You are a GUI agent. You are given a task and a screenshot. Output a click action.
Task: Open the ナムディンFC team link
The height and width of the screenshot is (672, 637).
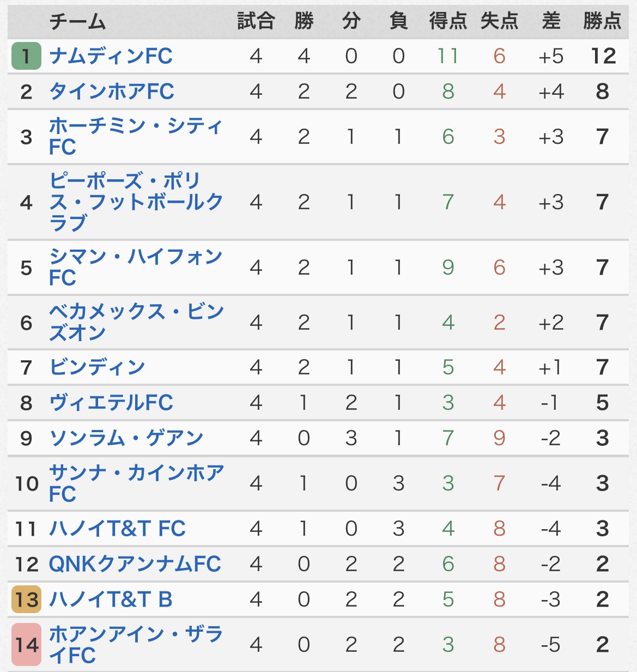pos(111,56)
